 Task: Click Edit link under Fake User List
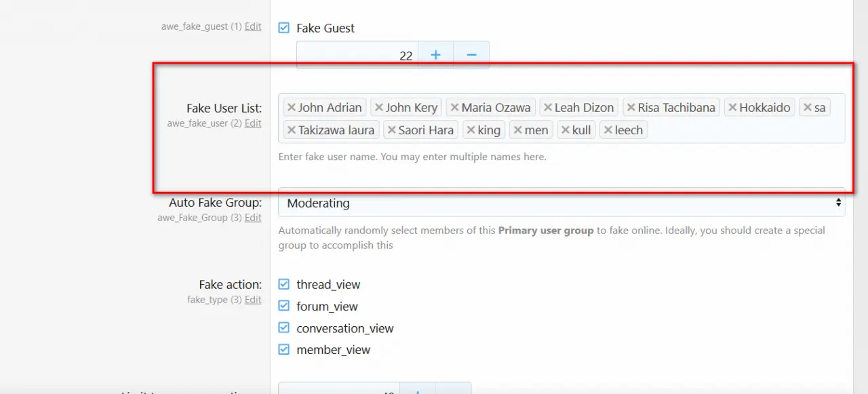[x=253, y=123]
